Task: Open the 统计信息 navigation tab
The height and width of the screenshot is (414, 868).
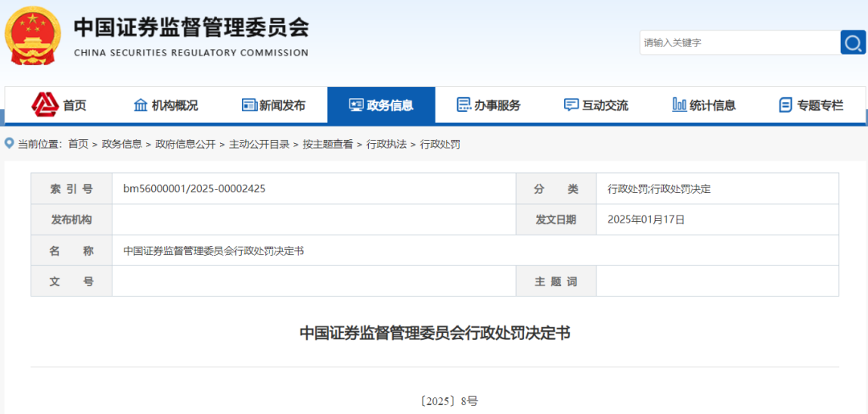Action: (703, 105)
